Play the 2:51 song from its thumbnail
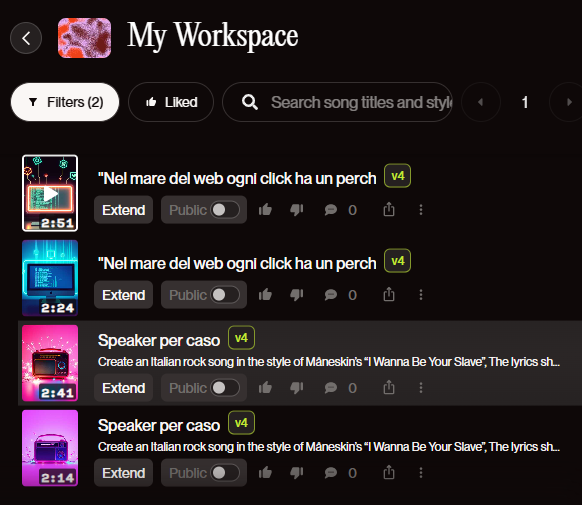Viewport: 582px width, 505px height. tap(50, 193)
